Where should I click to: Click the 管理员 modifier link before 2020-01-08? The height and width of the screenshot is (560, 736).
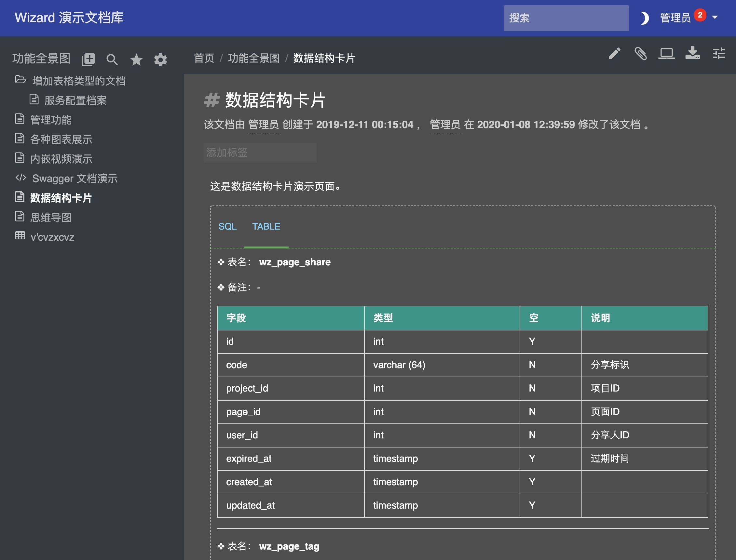click(x=445, y=125)
